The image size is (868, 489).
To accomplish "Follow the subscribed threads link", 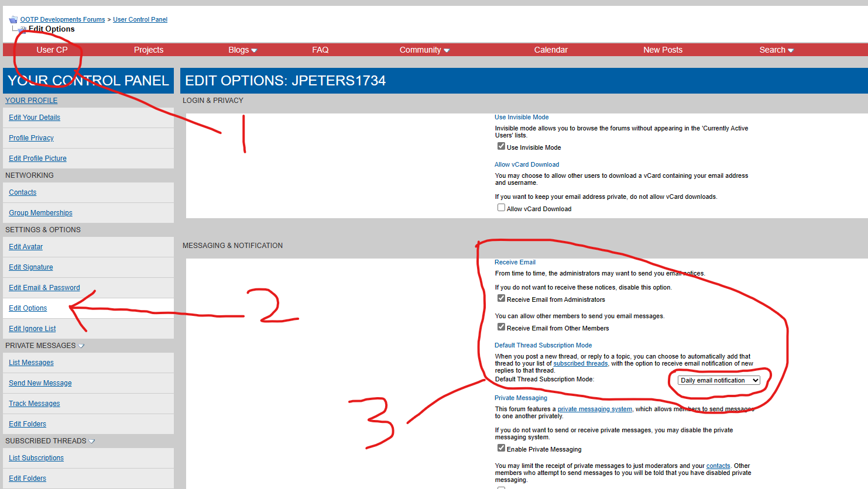I will tap(580, 363).
